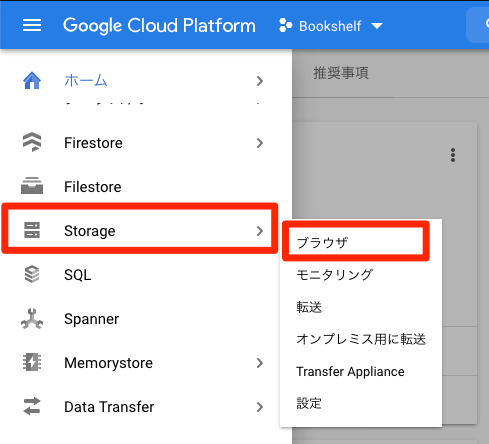Click the Firestore icon
The image size is (489, 444).
[32, 142]
